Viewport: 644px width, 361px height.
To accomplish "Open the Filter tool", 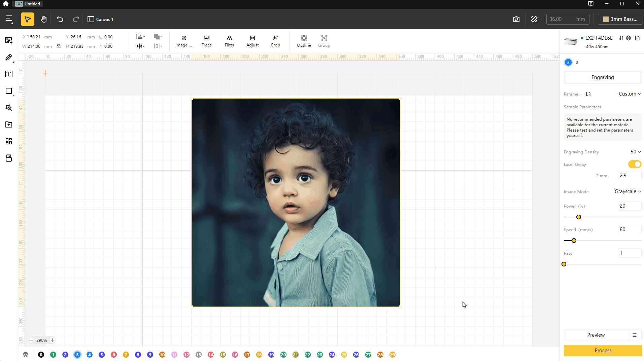I will pos(230,41).
